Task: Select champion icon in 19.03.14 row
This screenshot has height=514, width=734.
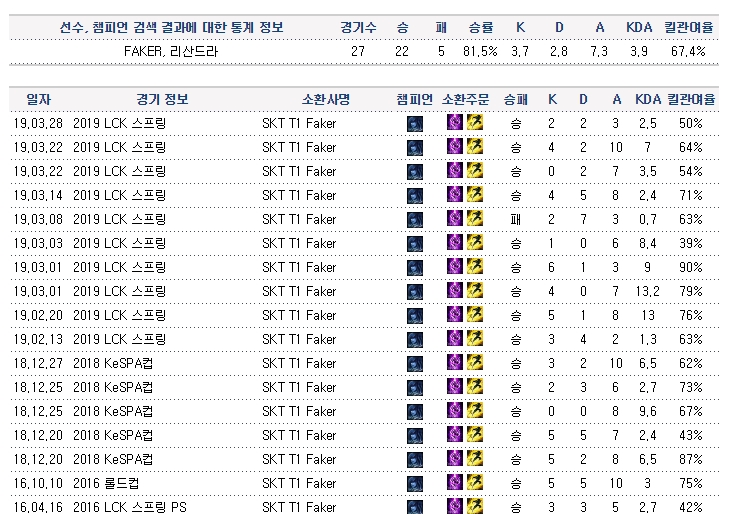Action: click(415, 196)
